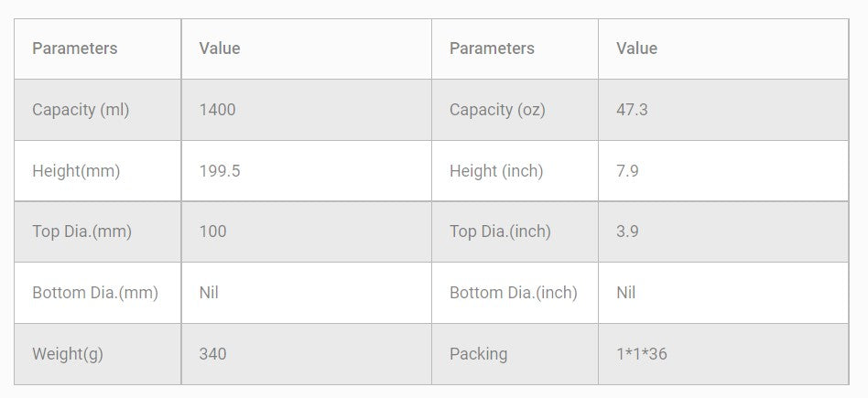Select the 7.9 height value
This screenshot has height=398, width=868.
tap(627, 171)
